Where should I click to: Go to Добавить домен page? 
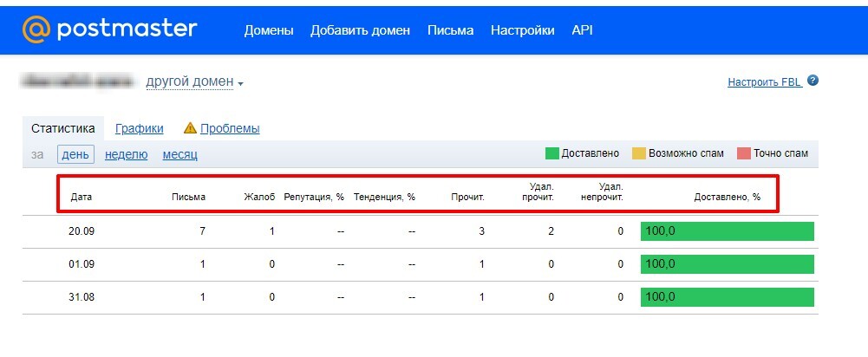pos(360,30)
